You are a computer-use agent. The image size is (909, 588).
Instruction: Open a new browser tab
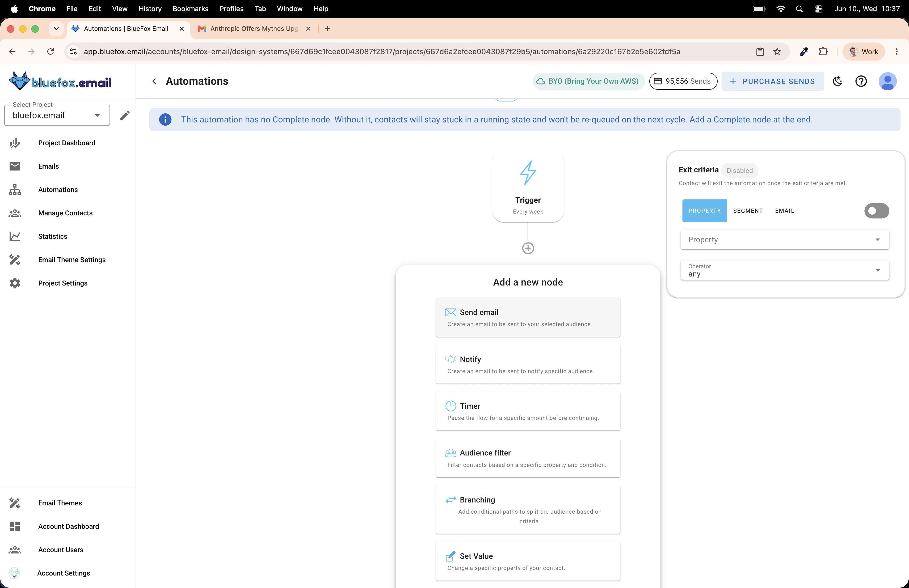(327, 29)
